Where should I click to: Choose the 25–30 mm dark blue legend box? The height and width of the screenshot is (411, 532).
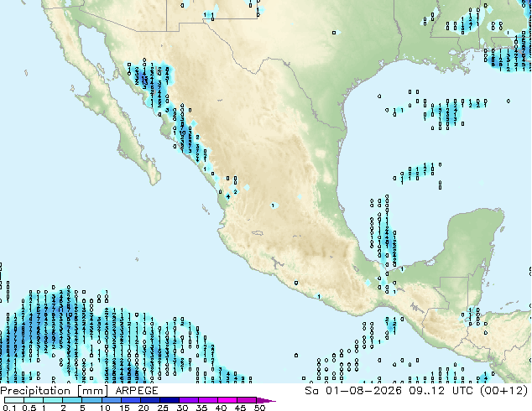[x=169, y=400]
